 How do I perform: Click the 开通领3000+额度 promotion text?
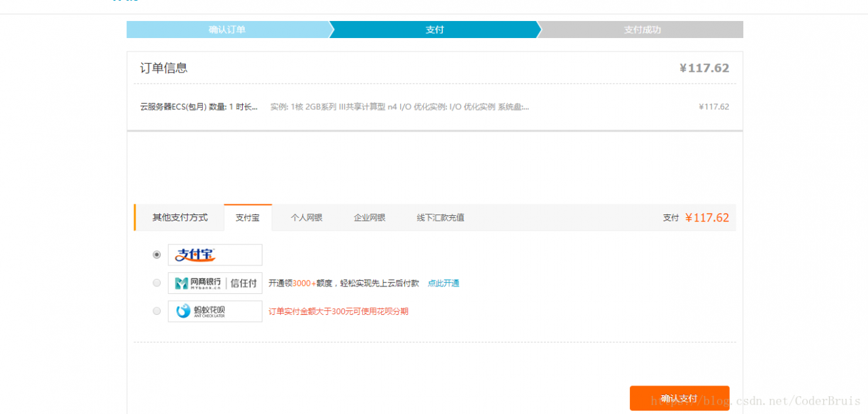click(x=344, y=283)
